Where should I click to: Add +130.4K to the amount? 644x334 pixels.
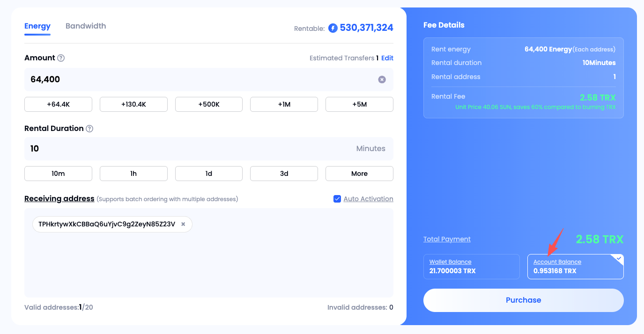(x=133, y=104)
